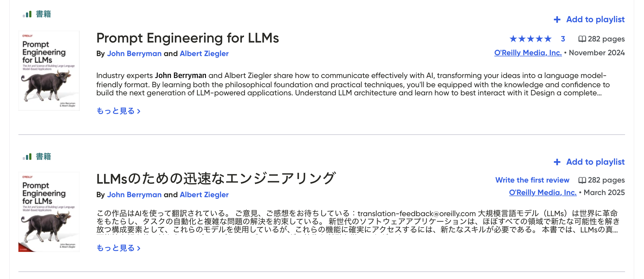This screenshot has width=644, height=279.
Task: Open the LLMsのための迅速なエンジニアリング title
Action: click(216, 179)
